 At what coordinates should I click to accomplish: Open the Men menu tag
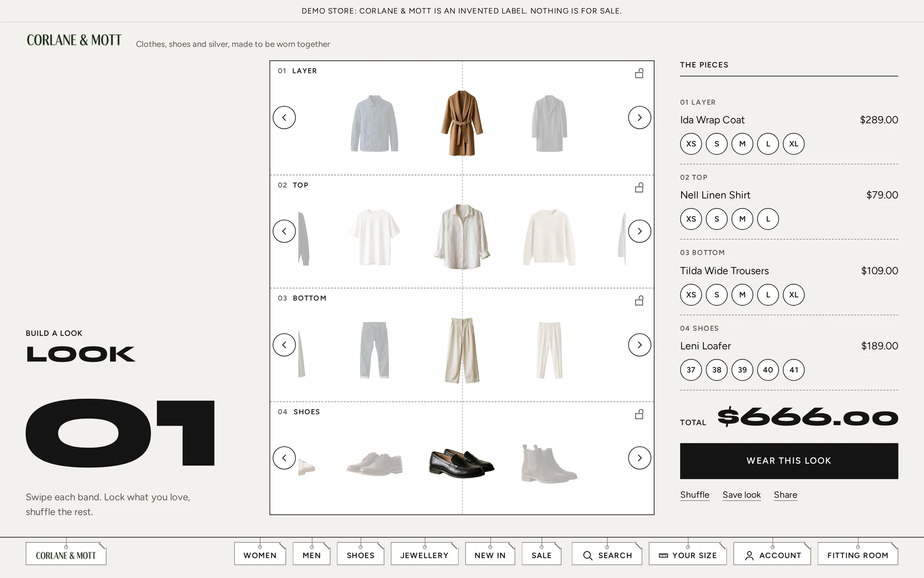tap(311, 554)
